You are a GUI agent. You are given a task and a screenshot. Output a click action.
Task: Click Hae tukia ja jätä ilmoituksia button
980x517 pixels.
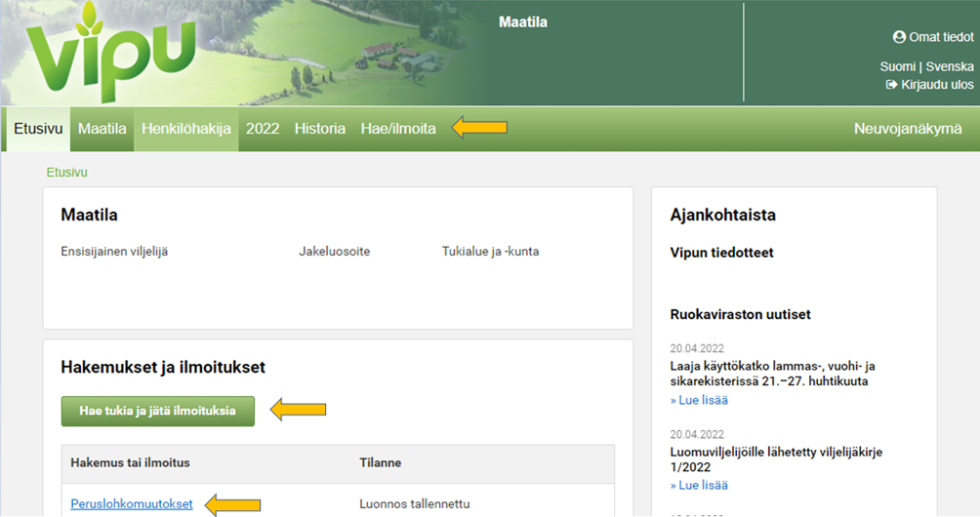pos(158,411)
